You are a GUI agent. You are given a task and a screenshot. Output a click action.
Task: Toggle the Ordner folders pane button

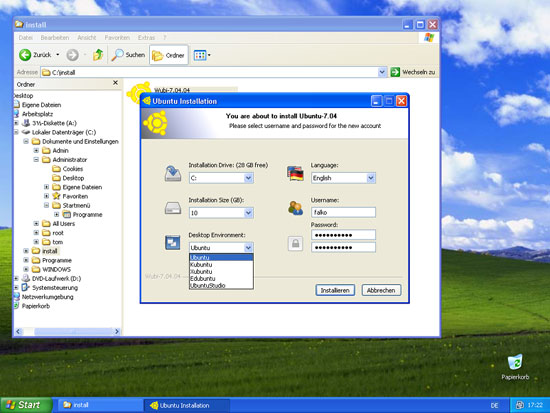click(169, 55)
